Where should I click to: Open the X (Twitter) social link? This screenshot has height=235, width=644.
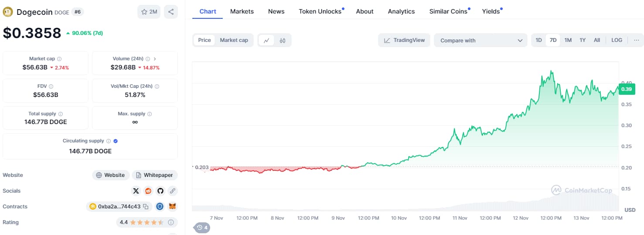tap(136, 191)
